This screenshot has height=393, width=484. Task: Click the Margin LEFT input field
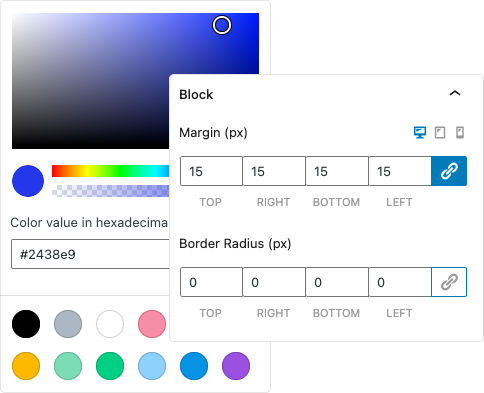400,171
